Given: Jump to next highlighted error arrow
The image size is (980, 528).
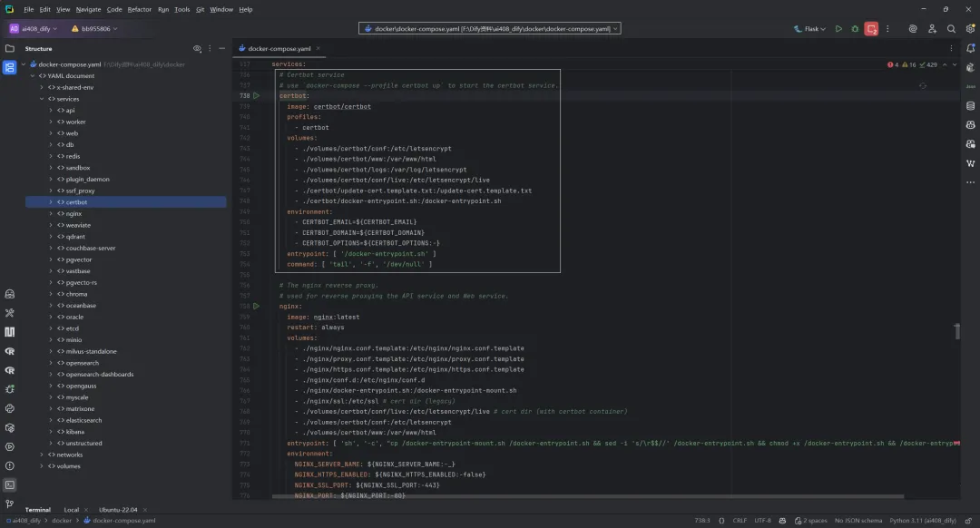Looking at the screenshot, I should [x=955, y=64].
